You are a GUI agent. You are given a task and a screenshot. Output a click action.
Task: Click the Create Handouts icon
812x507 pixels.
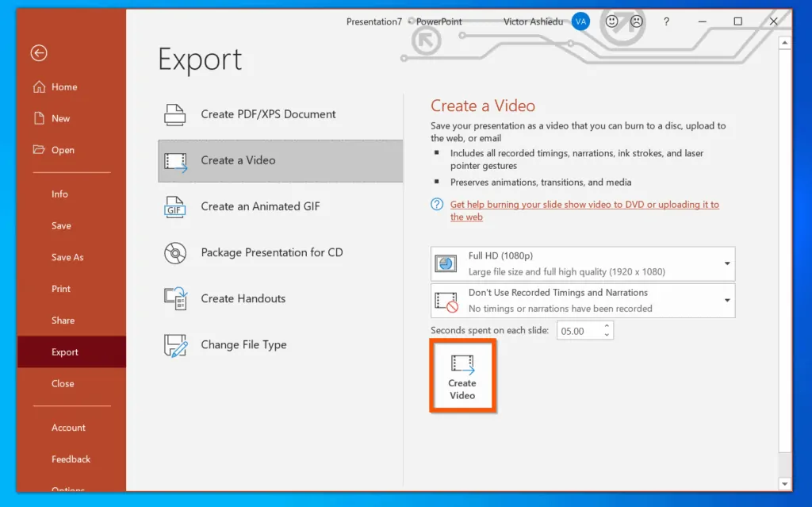click(174, 298)
